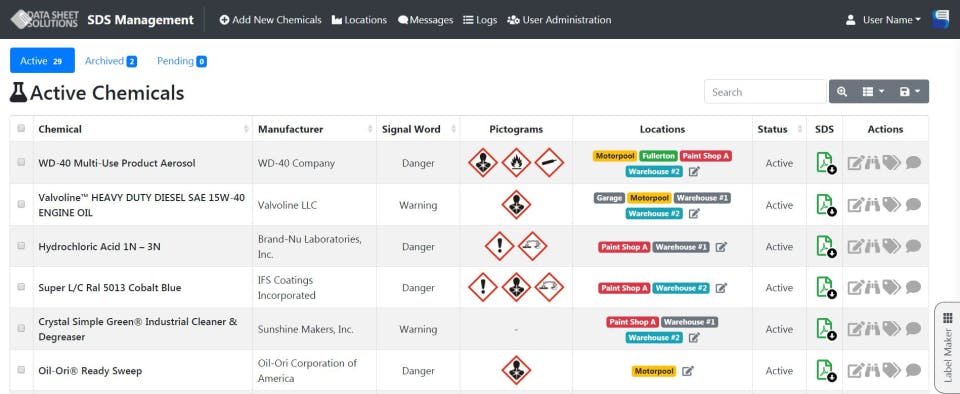Open tags icon for WD-40 row
The width and height of the screenshot is (960, 394).
pyautogui.click(x=891, y=163)
